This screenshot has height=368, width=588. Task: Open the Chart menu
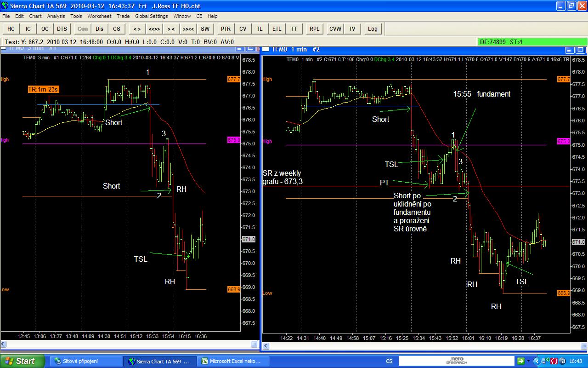(x=35, y=16)
